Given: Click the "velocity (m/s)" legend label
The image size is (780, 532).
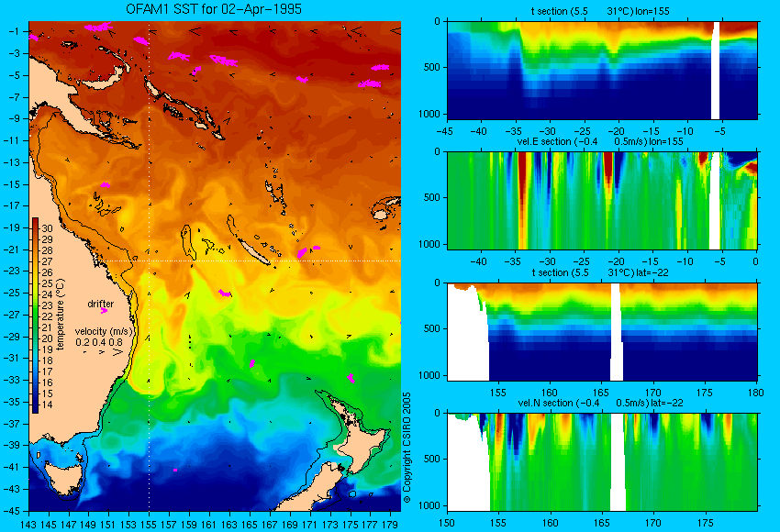Looking at the screenshot, I should [x=105, y=332].
